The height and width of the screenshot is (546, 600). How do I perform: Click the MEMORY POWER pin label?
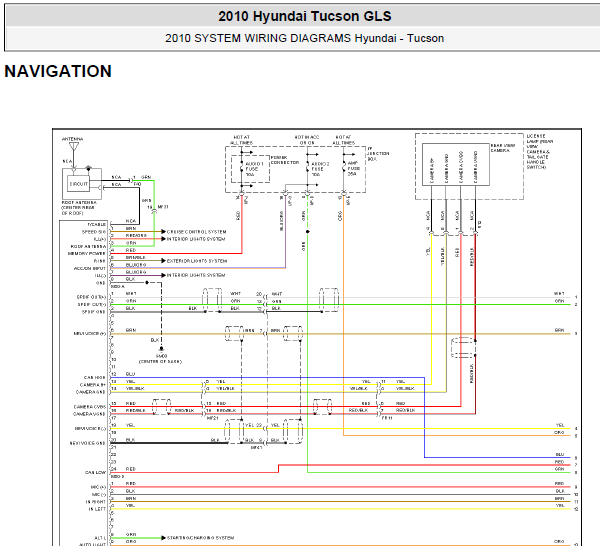click(86, 254)
